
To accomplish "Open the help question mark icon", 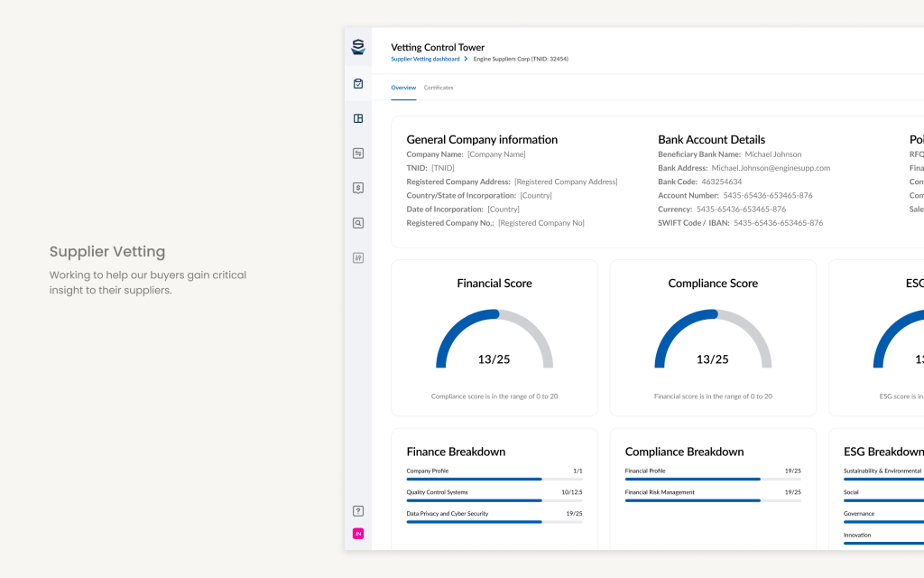I will (358, 511).
